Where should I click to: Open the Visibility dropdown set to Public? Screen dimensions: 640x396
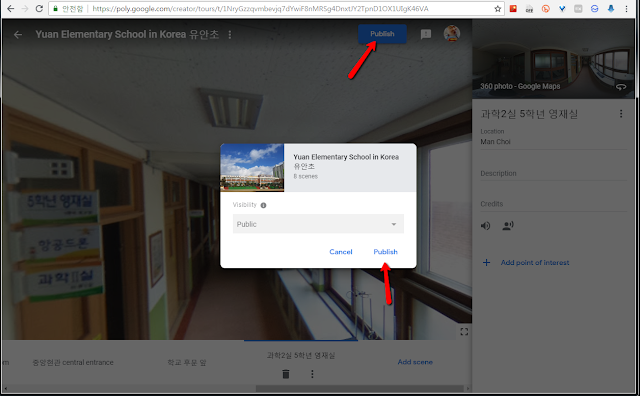tap(318, 224)
